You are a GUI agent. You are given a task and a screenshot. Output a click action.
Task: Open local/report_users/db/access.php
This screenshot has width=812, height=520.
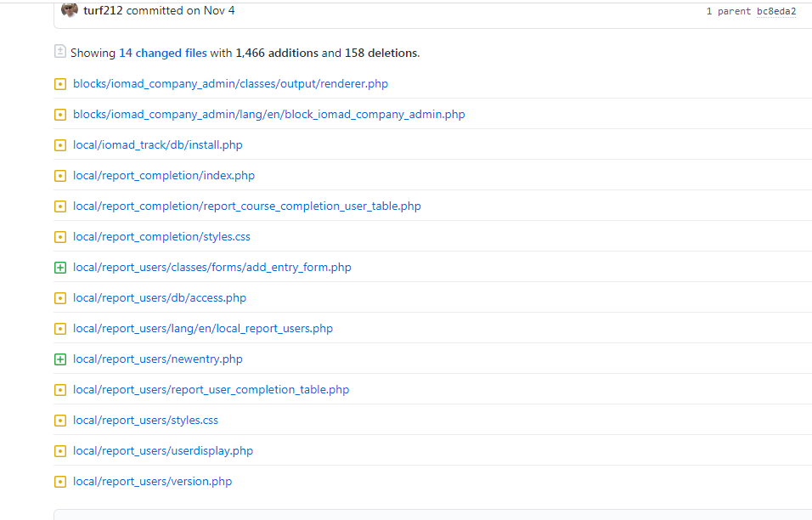(x=160, y=297)
